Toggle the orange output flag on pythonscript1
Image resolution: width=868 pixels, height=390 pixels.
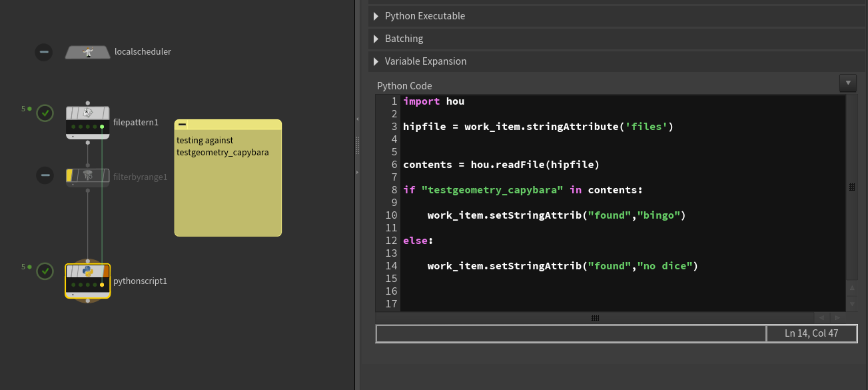[106, 271]
